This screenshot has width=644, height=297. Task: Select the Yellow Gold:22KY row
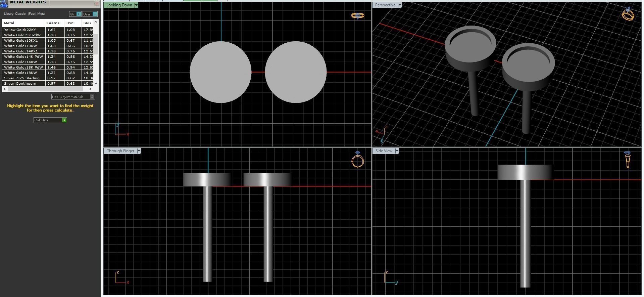pos(48,30)
